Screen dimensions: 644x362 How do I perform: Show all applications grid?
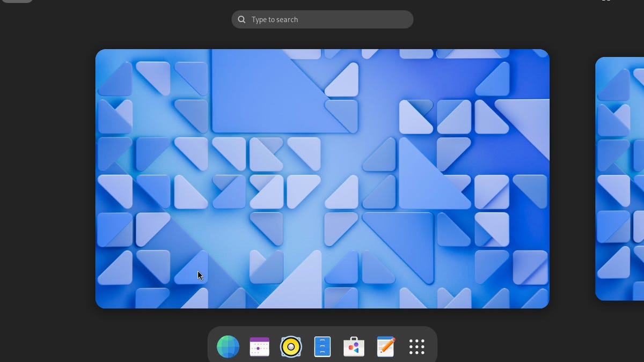click(417, 347)
